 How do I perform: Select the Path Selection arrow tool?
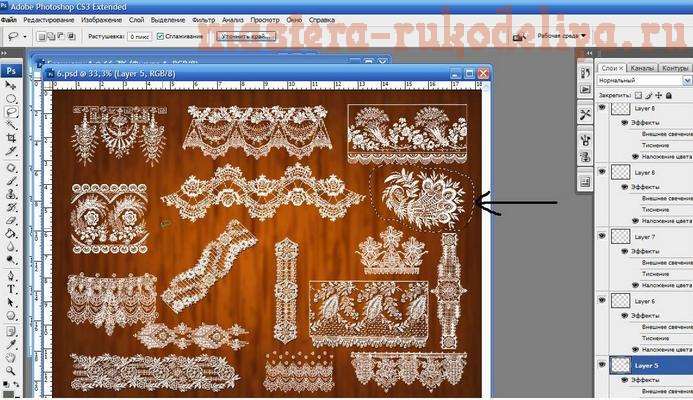point(11,303)
